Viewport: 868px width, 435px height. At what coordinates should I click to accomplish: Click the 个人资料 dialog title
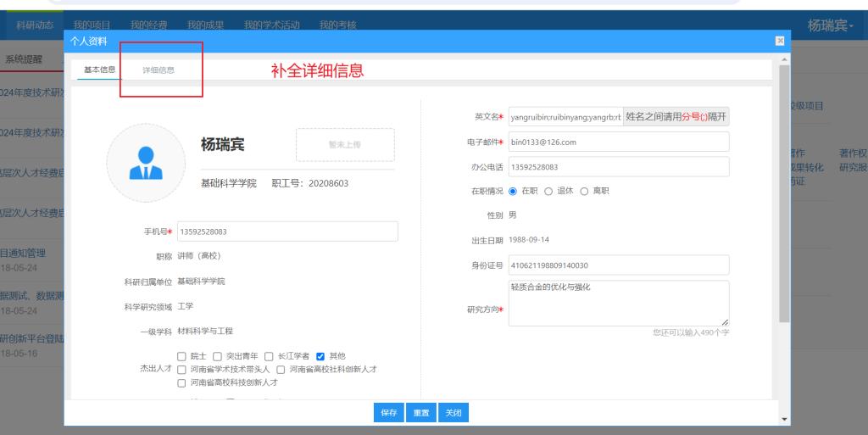[x=88, y=41]
